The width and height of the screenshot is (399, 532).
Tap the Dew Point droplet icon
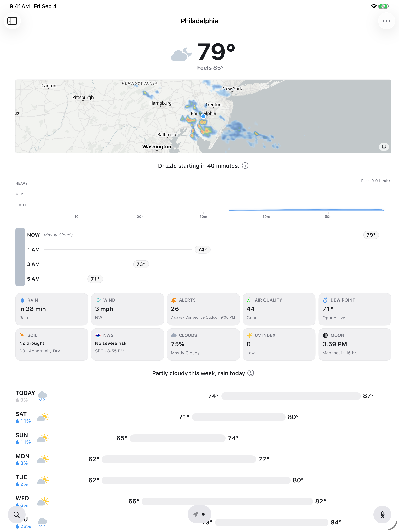point(325,300)
